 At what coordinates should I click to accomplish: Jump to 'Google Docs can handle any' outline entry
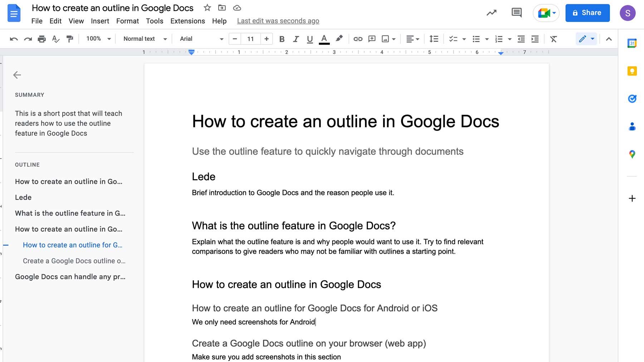click(x=70, y=277)
